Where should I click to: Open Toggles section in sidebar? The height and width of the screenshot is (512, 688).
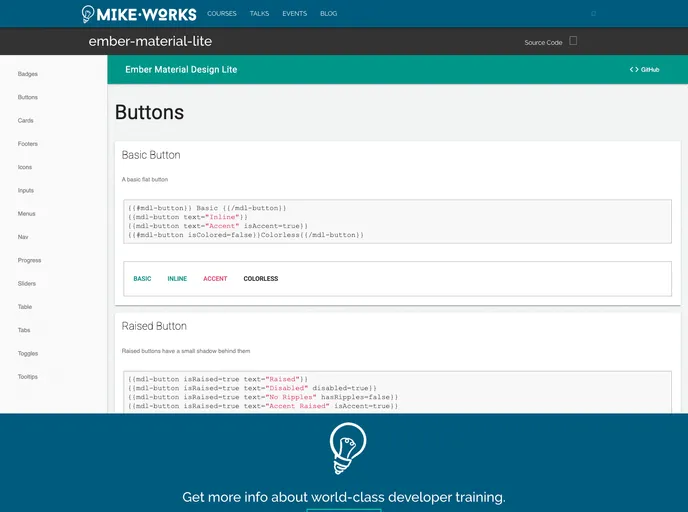pos(29,354)
